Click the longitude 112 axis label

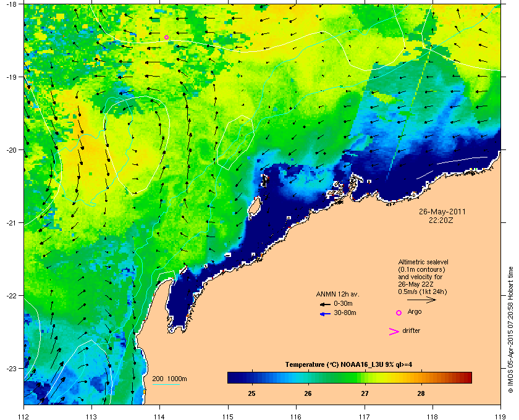(x=24, y=417)
